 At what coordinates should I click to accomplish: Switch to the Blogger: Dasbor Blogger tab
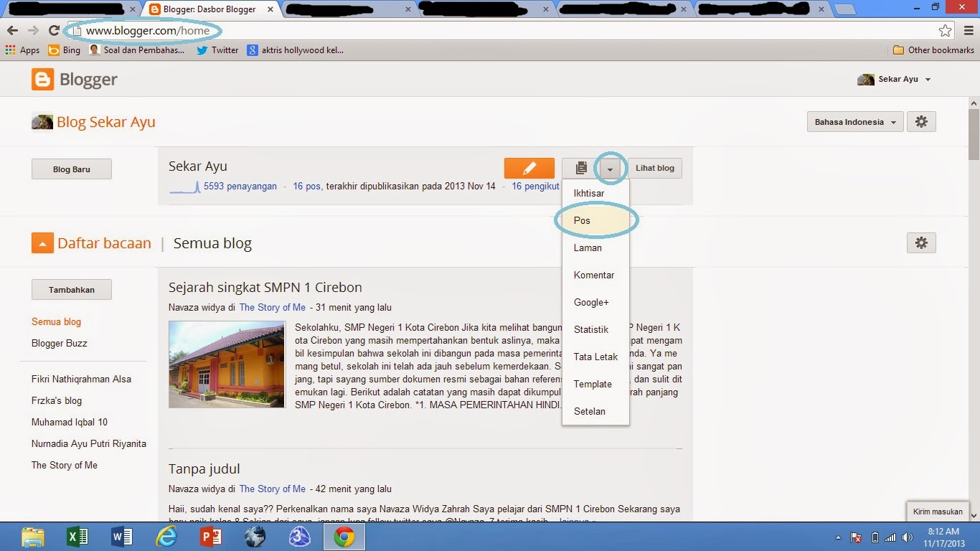(208, 9)
